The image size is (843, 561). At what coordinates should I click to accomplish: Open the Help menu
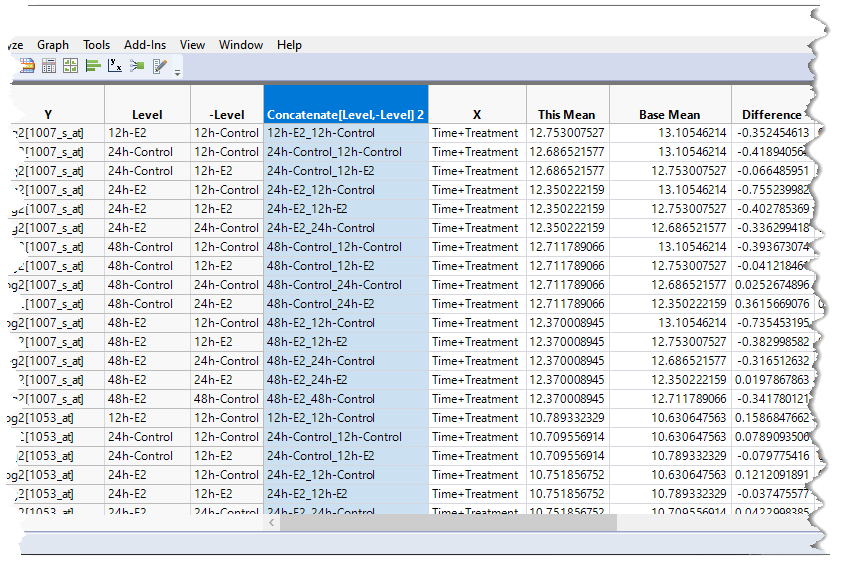pos(289,45)
